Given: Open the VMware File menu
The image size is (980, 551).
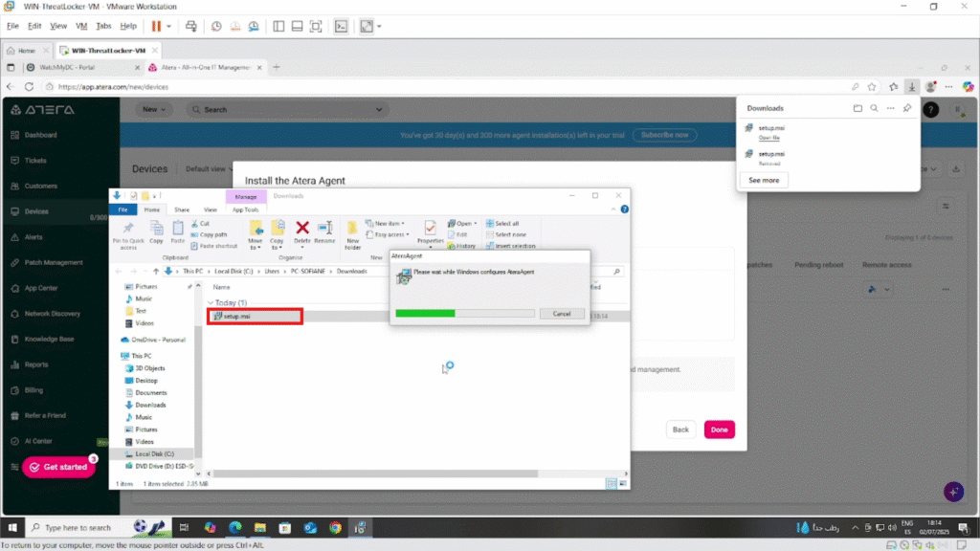Looking at the screenshot, I should tap(12, 26).
